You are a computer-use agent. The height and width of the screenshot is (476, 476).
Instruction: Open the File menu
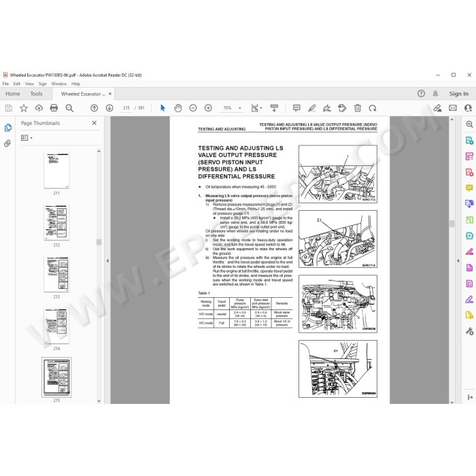[5, 84]
